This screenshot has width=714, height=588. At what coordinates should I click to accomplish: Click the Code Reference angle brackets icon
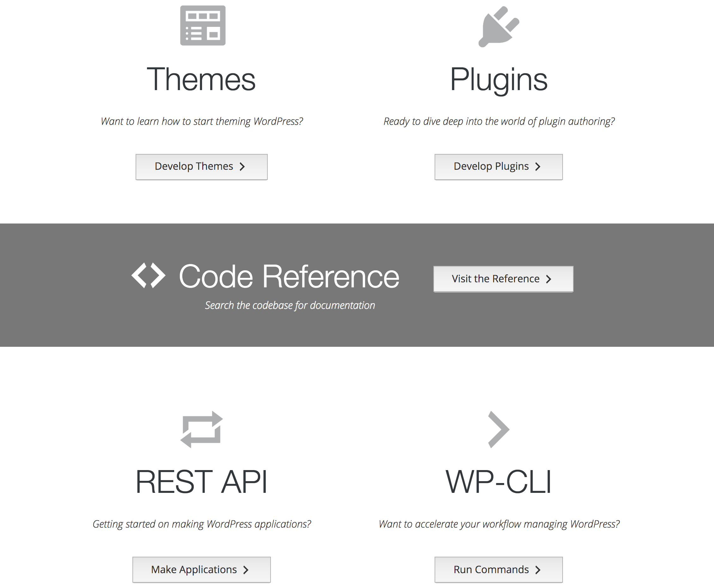pos(148,275)
